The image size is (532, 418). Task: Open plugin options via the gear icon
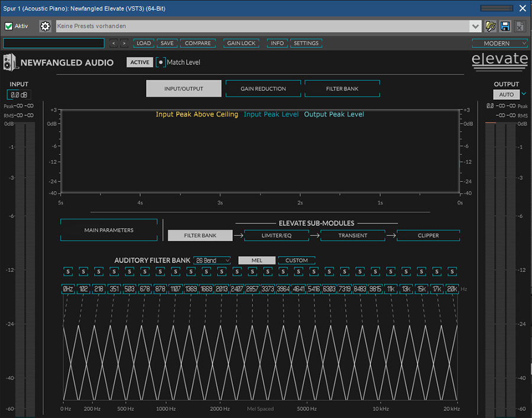pyautogui.click(x=45, y=26)
